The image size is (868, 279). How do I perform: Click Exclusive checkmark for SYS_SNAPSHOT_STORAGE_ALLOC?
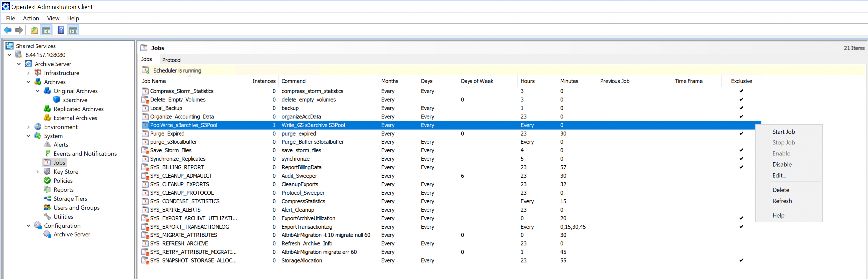pyautogui.click(x=741, y=260)
